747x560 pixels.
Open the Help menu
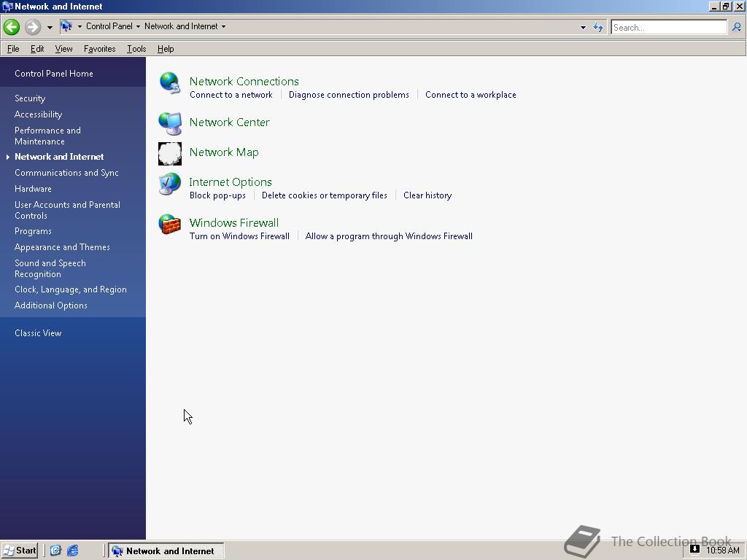pos(166,49)
